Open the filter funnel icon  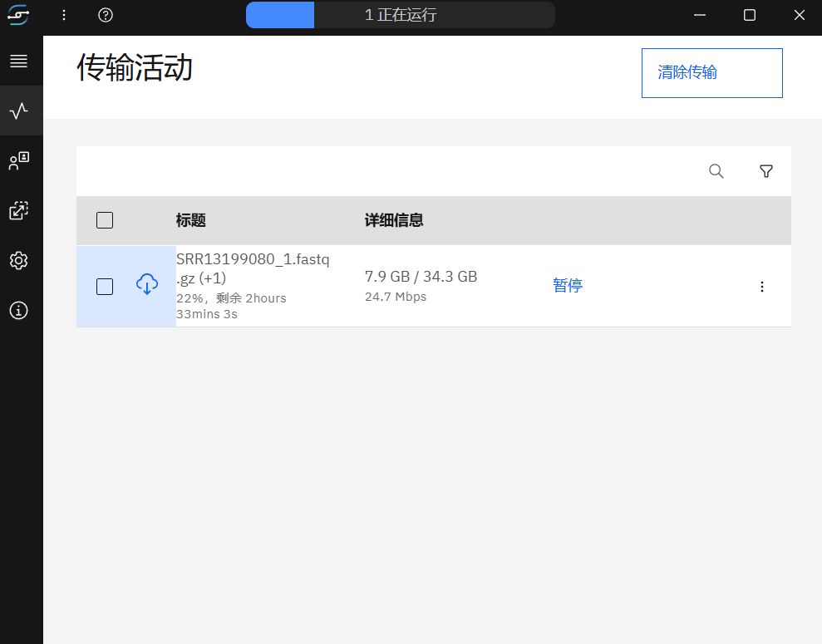pyautogui.click(x=766, y=171)
